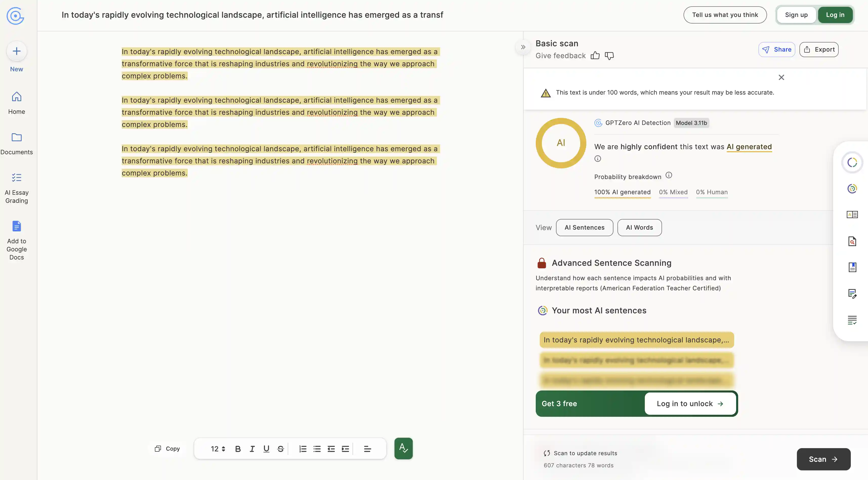Click Probability breakdown info icon

[x=669, y=175]
